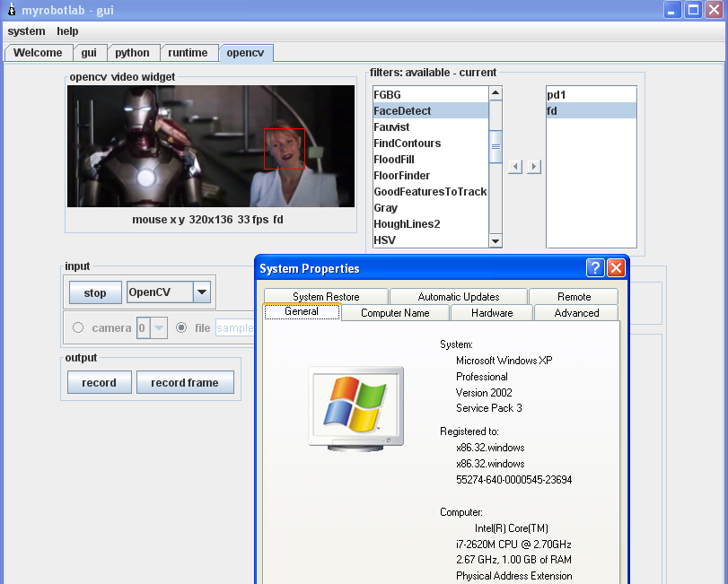The image size is (728, 584).
Task: Click the myrobotlab title bar app icon
Action: click(x=12, y=10)
